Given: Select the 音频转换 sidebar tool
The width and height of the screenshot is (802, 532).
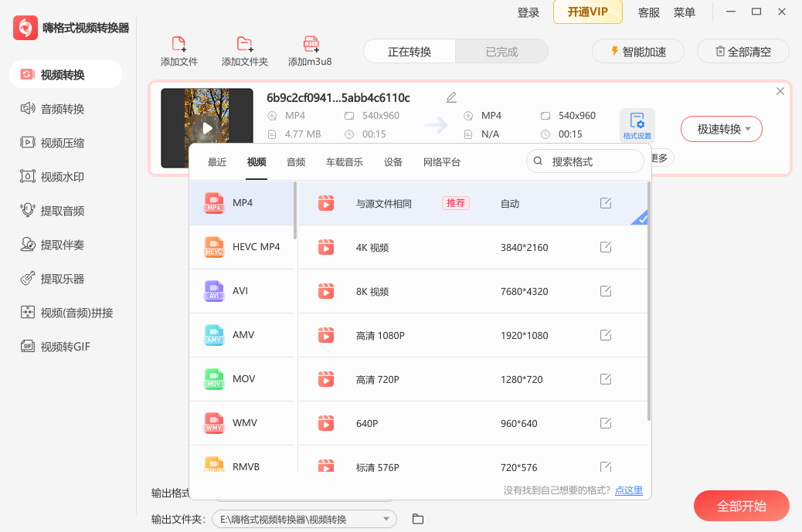Looking at the screenshot, I should 66,108.
